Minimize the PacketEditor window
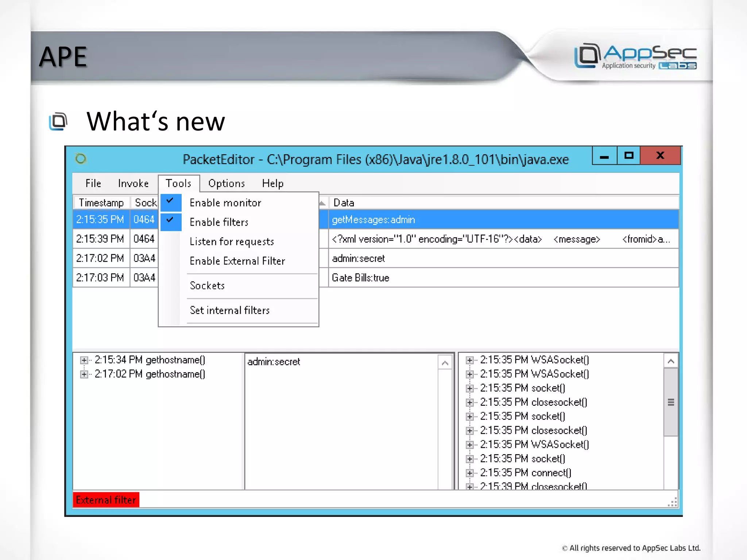 pos(604,156)
